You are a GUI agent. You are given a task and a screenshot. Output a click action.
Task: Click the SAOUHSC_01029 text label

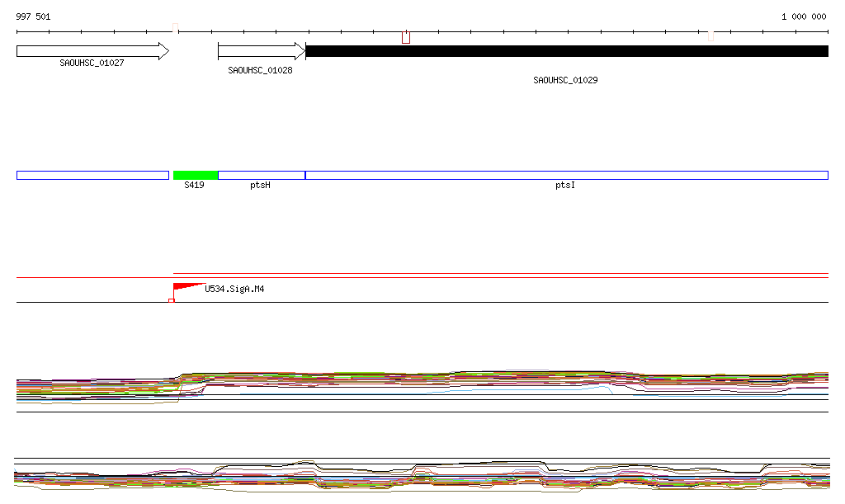[x=565, y=81]
